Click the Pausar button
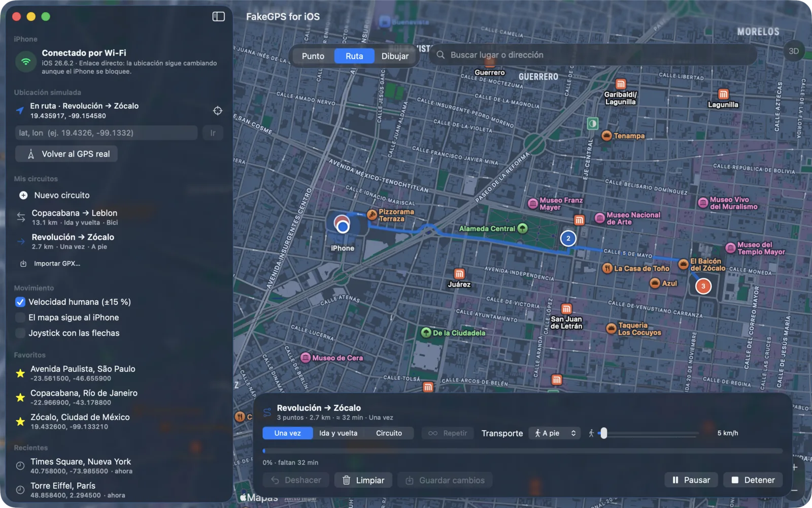 [691, 480]
